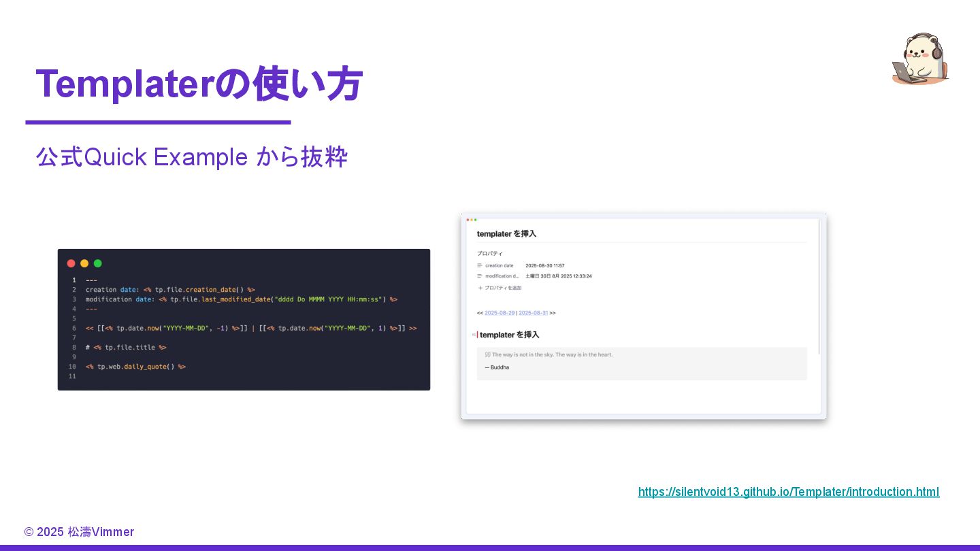
Task: Click the subtitle 公式Quick Example から抜粋
Action: (192, 157)
